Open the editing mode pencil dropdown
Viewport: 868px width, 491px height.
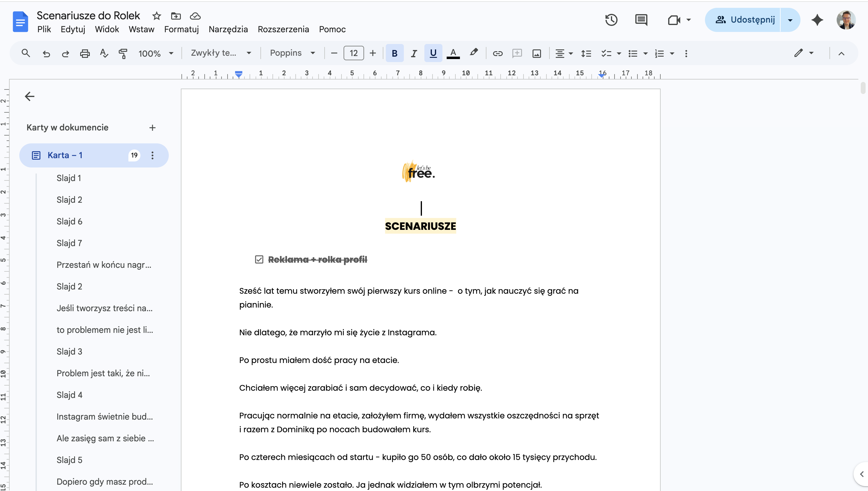tap(804, 53)
